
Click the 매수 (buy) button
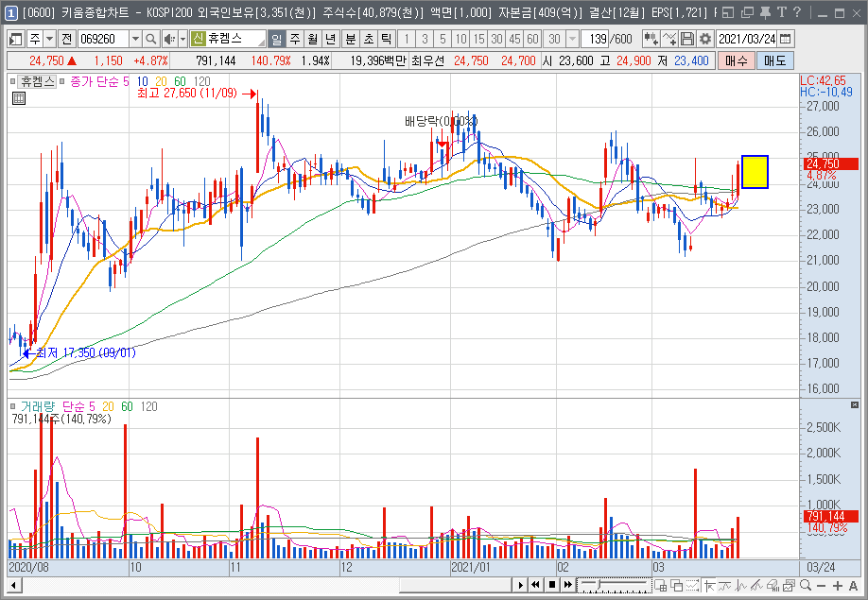tap(736, 60)
